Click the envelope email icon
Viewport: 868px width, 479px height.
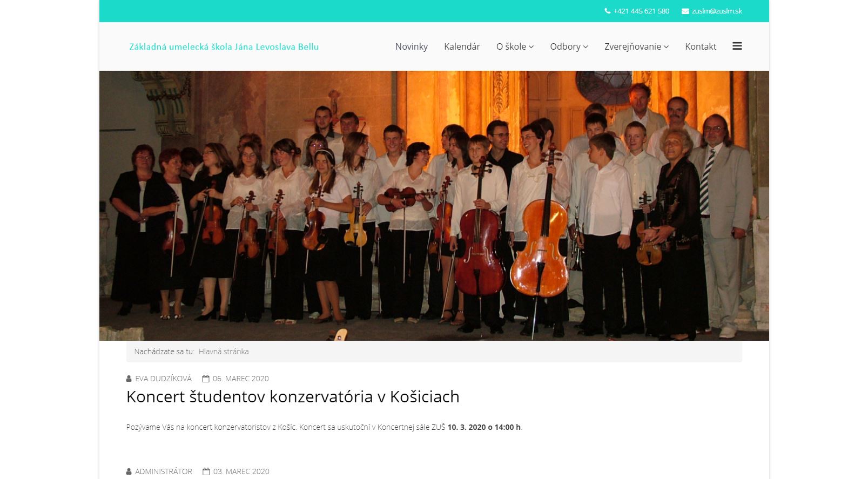click(685, 11)
